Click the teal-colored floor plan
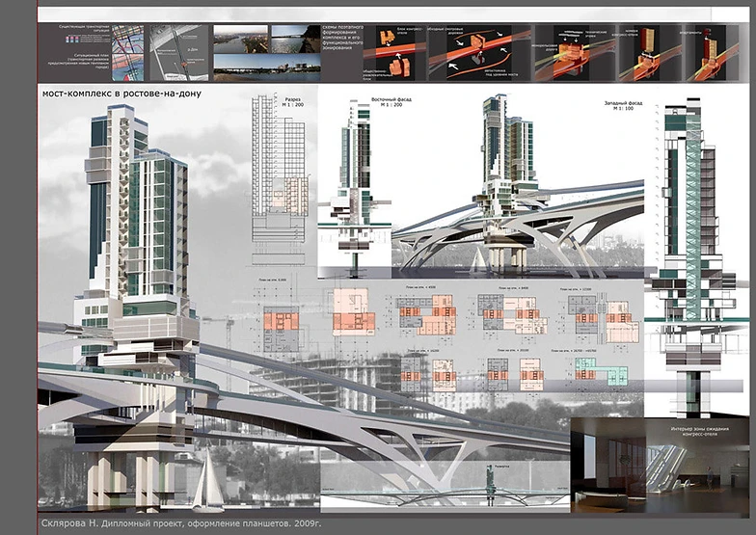The width and height of the screenshot is (756, 535). pos(602,371)
